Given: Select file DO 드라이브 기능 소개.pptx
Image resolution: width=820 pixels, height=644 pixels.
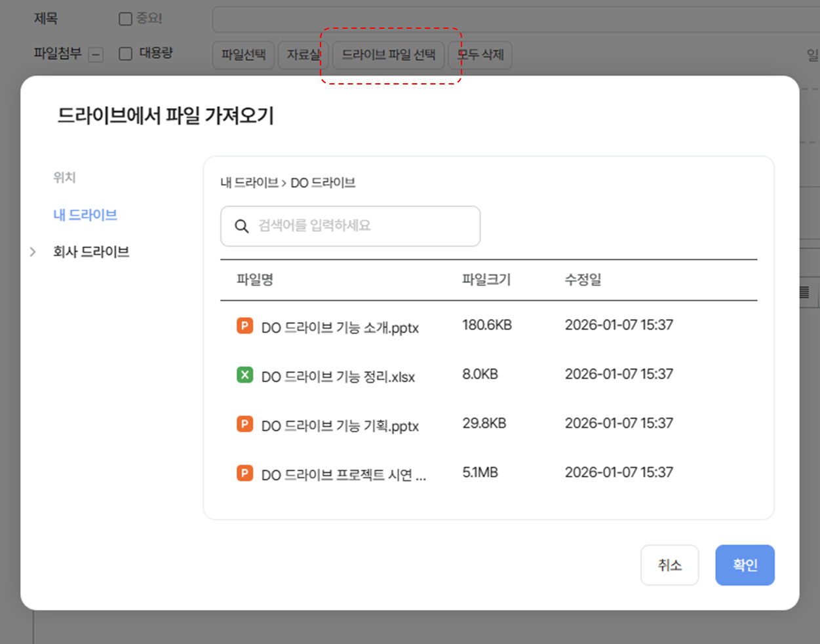Looking at the screenshot, I should [x=340, y=328].
